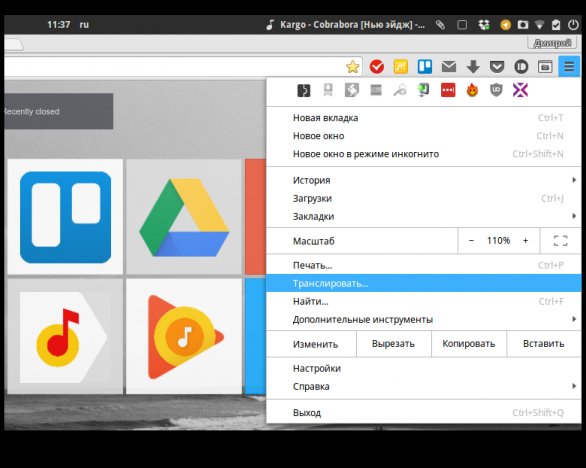This screenshot has width=586, height=468.
Task: Open the mail envelope extension
Action: (449, 67)
